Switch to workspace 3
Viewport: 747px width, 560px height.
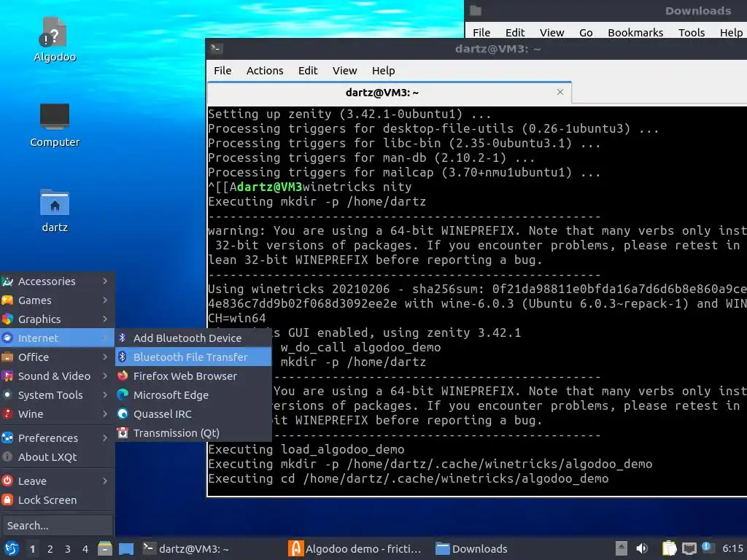click(67, 549)
